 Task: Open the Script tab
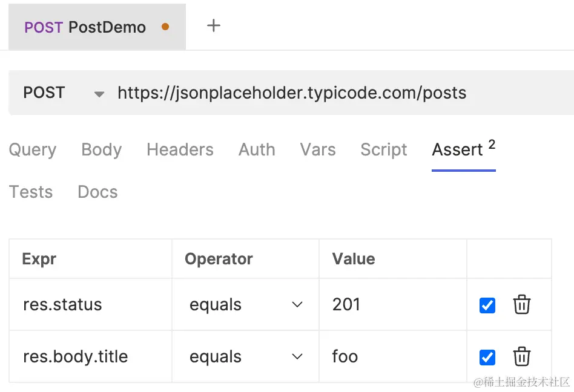coord(384,149)
